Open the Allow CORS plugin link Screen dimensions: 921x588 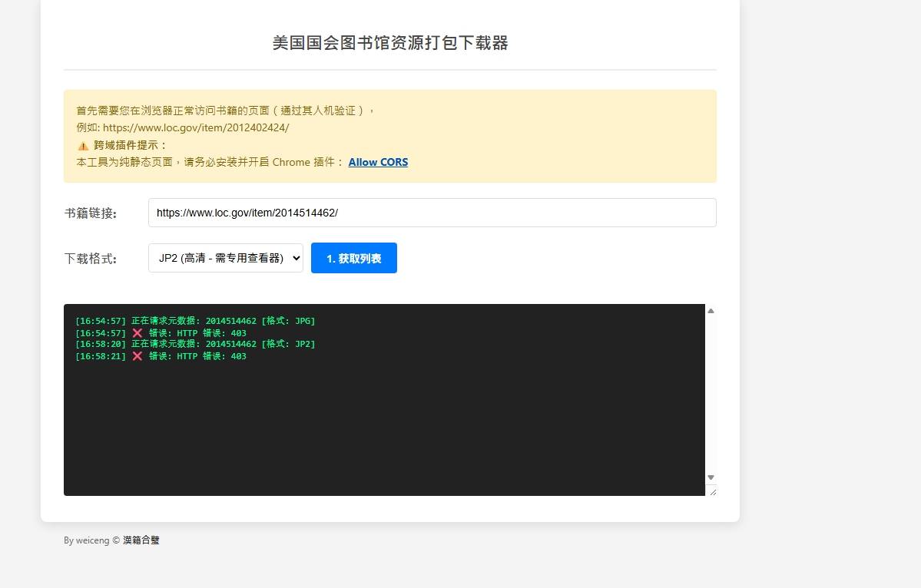(378, 162)
